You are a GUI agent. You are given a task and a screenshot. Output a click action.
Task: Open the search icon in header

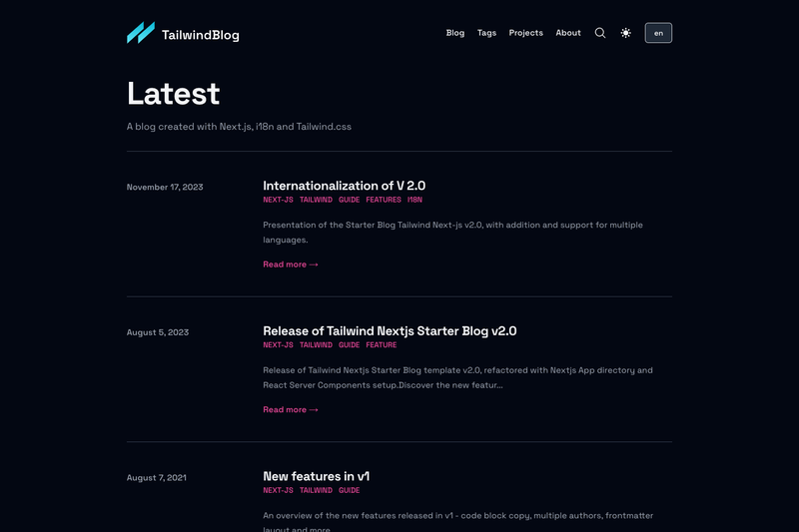point(600,33)
